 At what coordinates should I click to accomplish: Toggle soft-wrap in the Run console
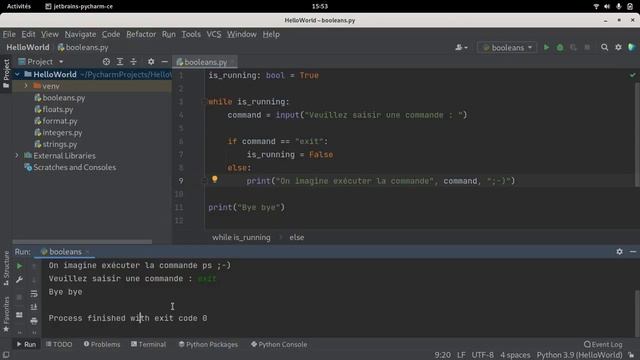tap(34, 293)
